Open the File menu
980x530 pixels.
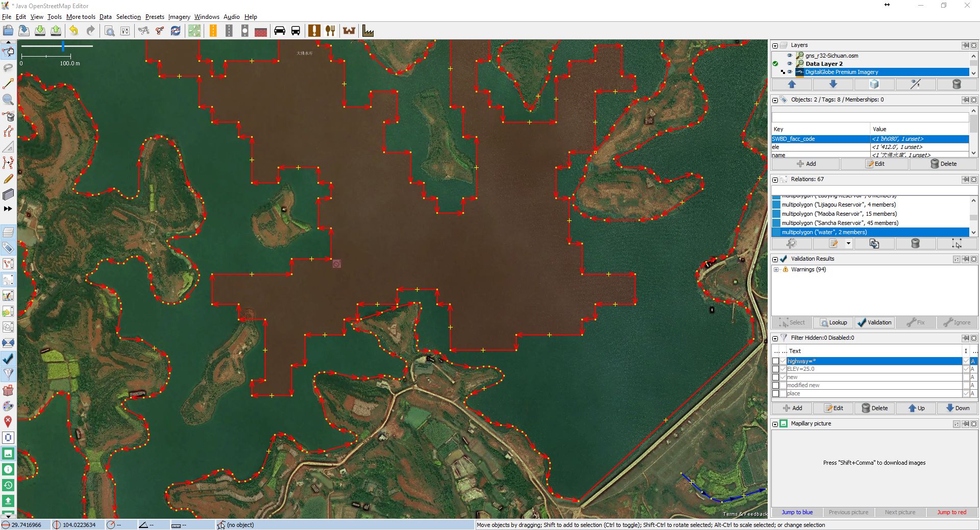pos(7,17)
